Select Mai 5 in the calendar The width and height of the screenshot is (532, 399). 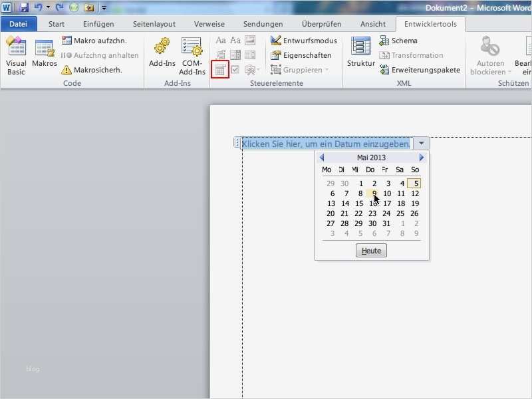pos(414,182)
